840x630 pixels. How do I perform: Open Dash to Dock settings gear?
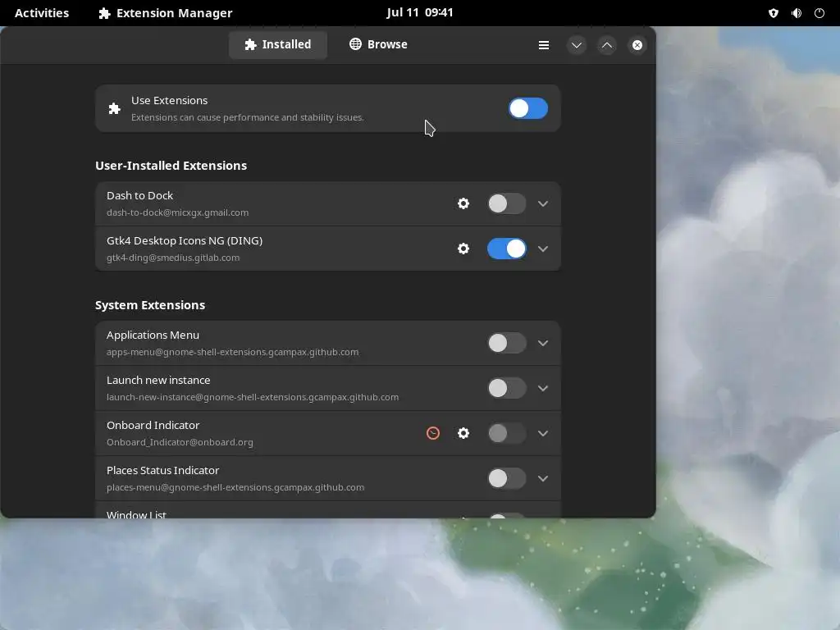click(x=463, y=203)
